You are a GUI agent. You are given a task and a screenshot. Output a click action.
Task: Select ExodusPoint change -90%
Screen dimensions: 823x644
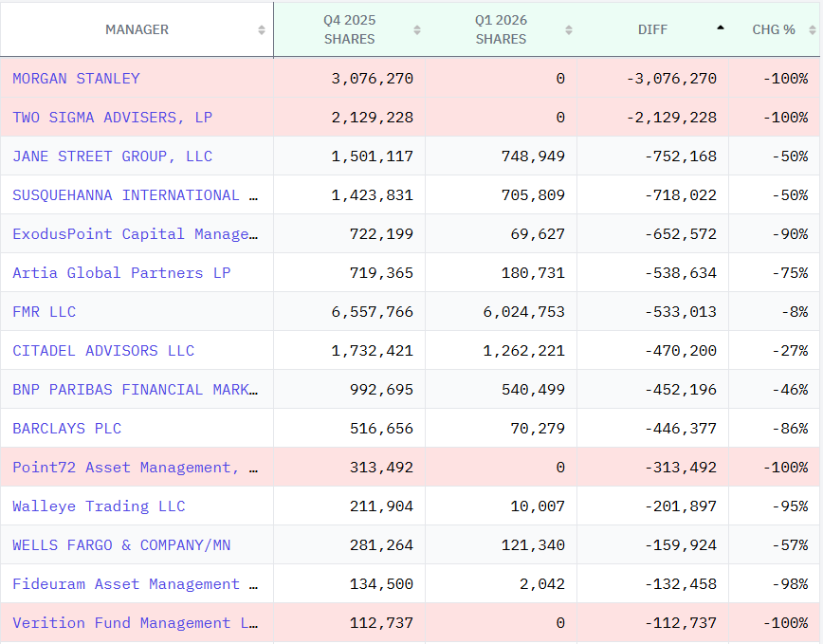790,233
